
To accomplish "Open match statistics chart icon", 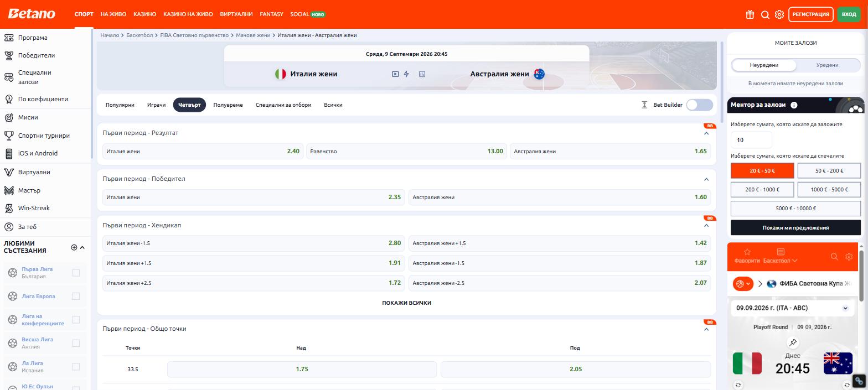I will (x=422, y=74).
